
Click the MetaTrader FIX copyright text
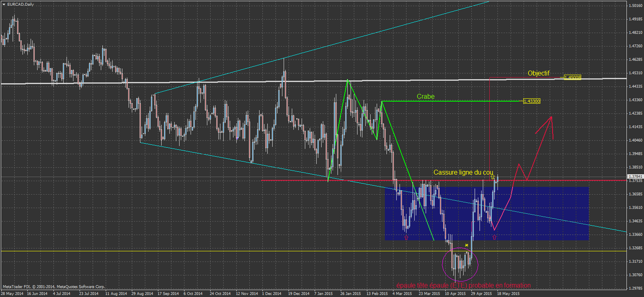[x=53, y=287]
